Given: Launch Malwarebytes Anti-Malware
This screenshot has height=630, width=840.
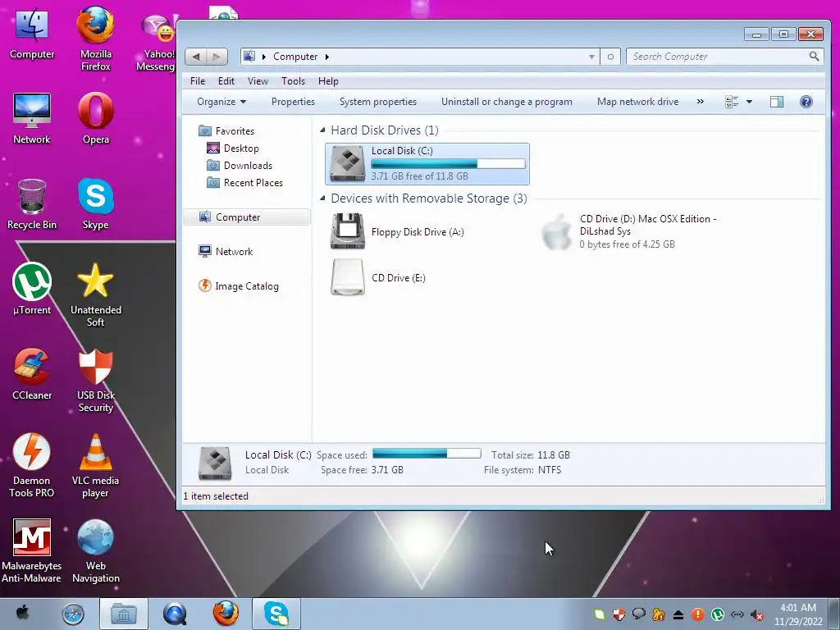Looking at the screenshot, I should [32, 551].
